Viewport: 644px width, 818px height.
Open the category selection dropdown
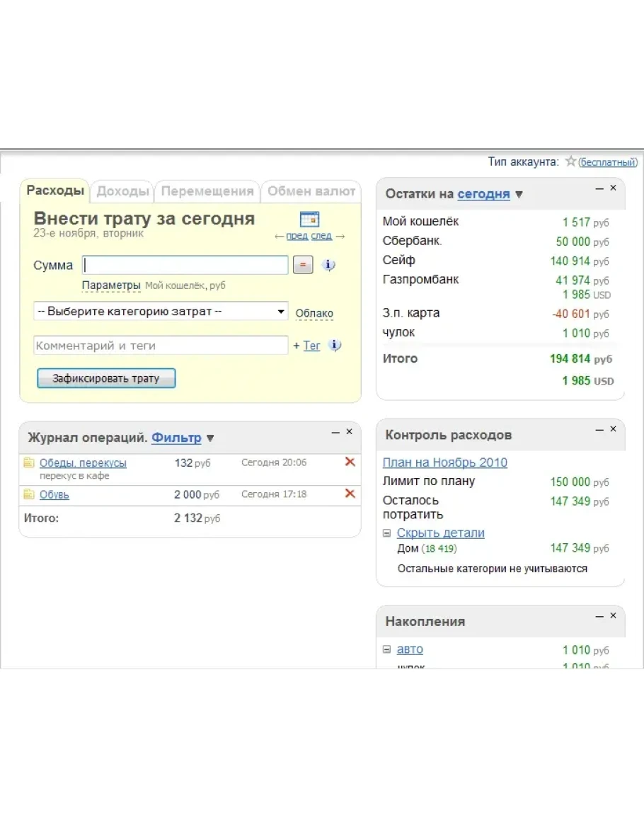click(161, 312)
